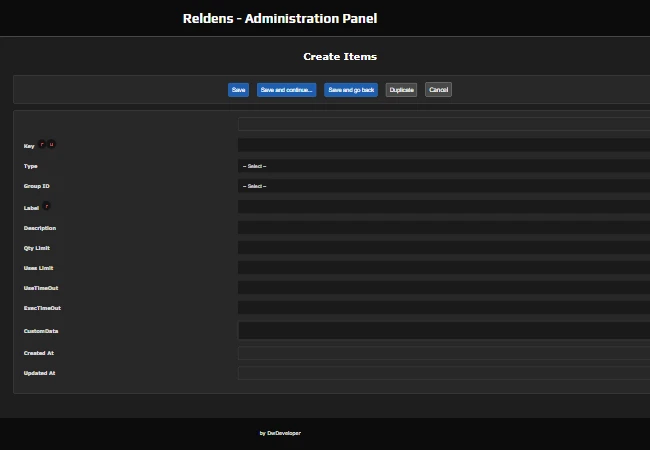
Task: Click the Created At field label
Action: point(39,353)
